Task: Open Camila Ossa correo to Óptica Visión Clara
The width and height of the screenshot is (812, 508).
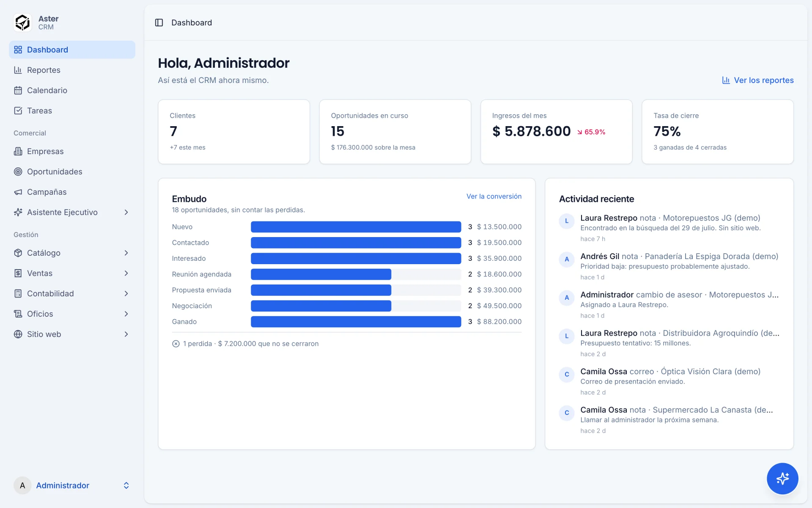Action: (670, 381)
